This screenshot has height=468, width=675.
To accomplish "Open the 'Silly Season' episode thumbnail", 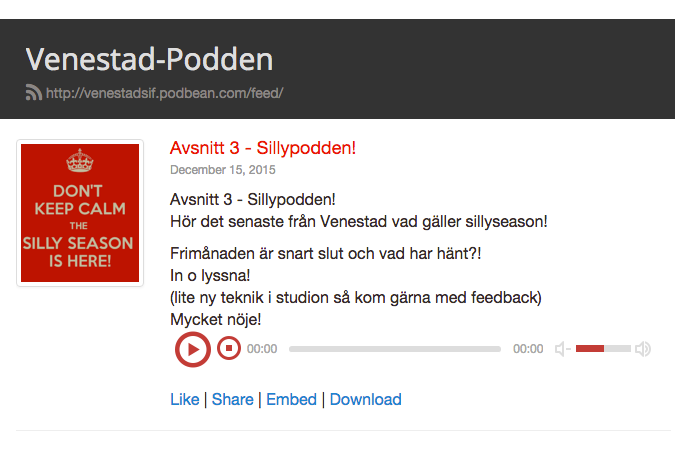I will tap(80, 213).
